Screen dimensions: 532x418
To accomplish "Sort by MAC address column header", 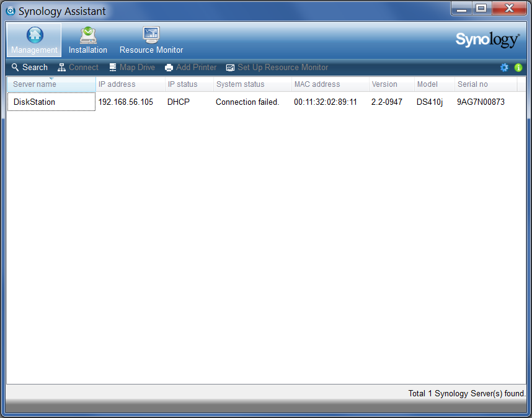I will (x=330, y=84).
